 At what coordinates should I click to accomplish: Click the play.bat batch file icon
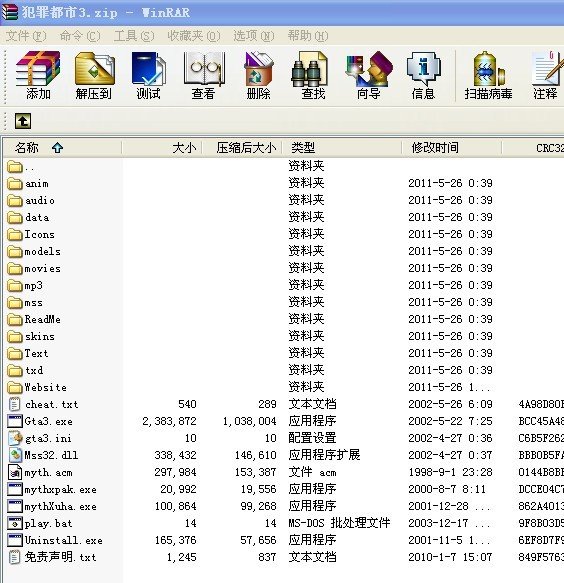[15, 524]
